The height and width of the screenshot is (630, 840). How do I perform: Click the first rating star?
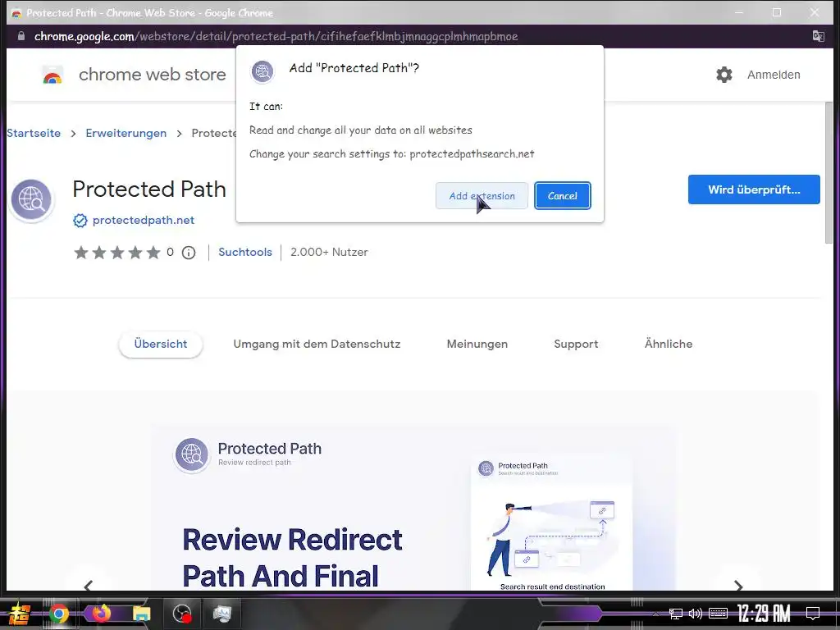[x=81, y=253]
